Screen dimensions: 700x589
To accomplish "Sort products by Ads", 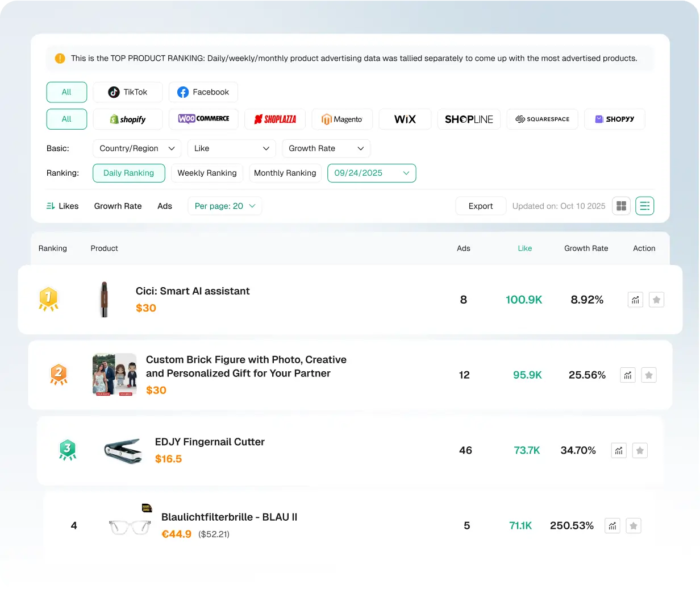I will coord(165,206).
